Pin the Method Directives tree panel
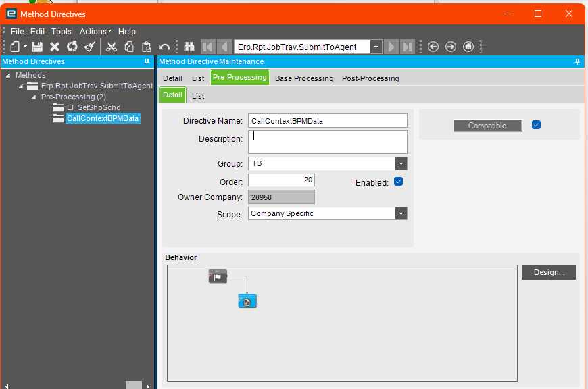588x389 pixels. 147,62
